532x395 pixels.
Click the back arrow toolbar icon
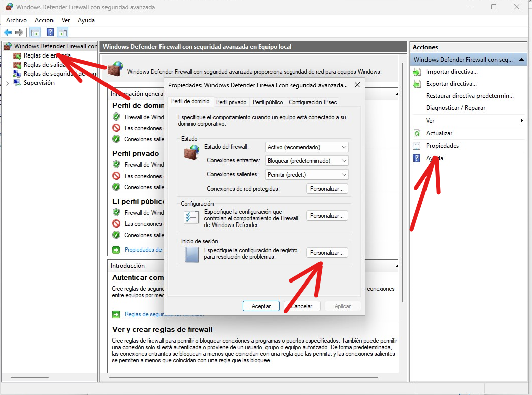coord(8,33)
